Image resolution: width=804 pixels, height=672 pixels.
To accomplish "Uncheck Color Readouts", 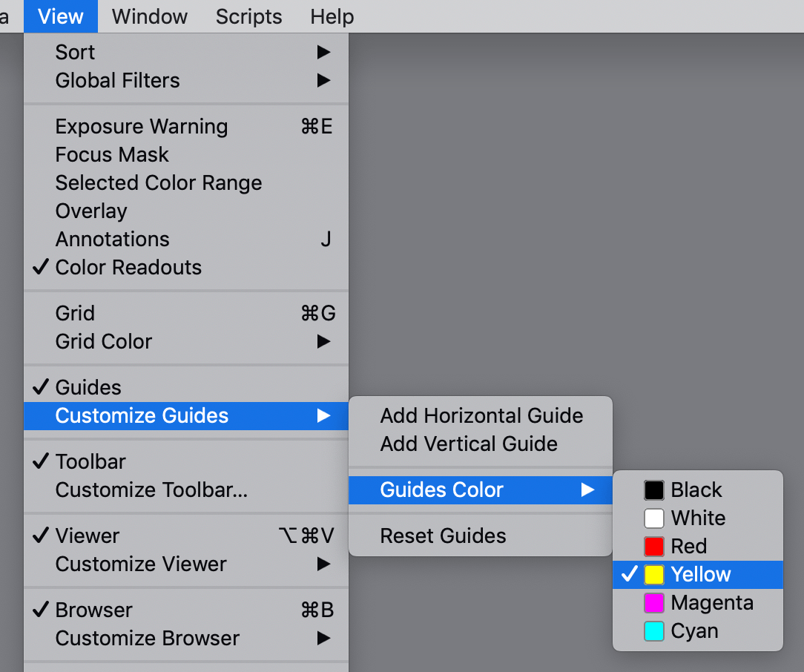I will point(186,268).
